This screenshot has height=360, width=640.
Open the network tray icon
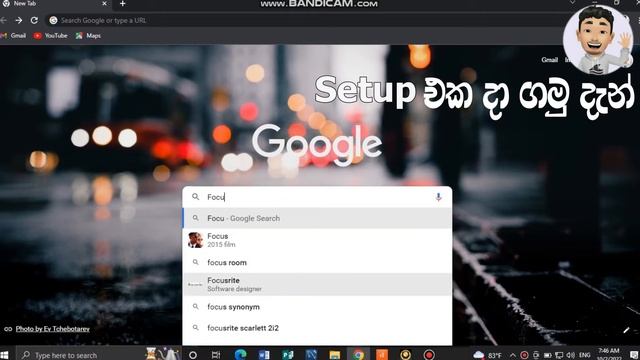tap(559, 355)
